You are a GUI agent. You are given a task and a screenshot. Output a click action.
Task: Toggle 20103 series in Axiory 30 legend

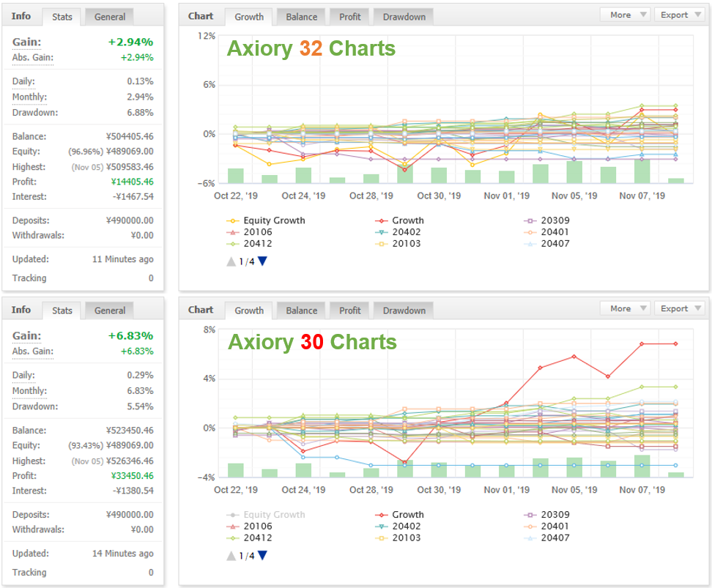click(398, 538)
